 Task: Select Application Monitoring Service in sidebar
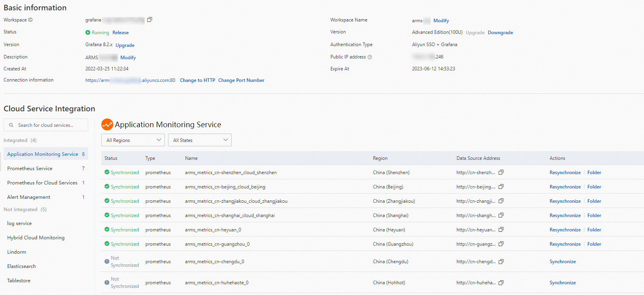[46, 154]
